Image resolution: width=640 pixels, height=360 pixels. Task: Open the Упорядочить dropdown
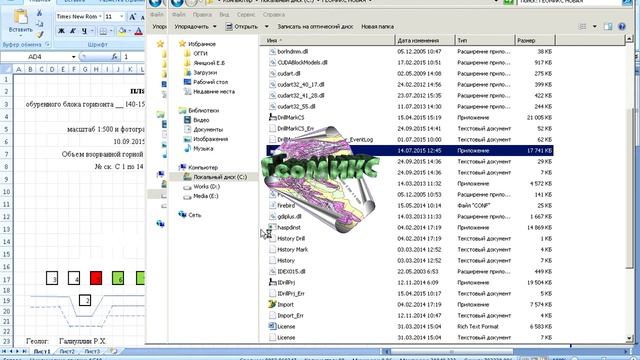(195, 27)
